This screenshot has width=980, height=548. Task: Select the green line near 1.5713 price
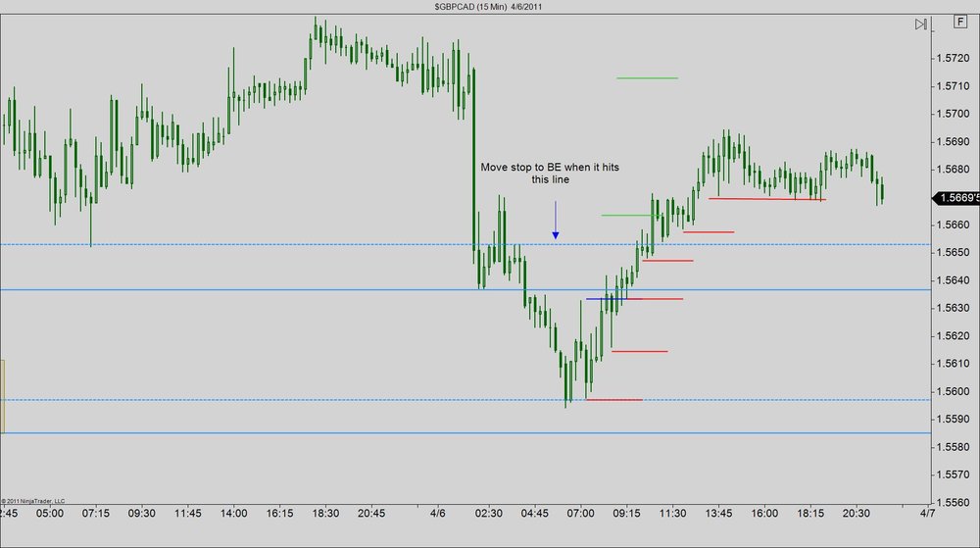647,78
